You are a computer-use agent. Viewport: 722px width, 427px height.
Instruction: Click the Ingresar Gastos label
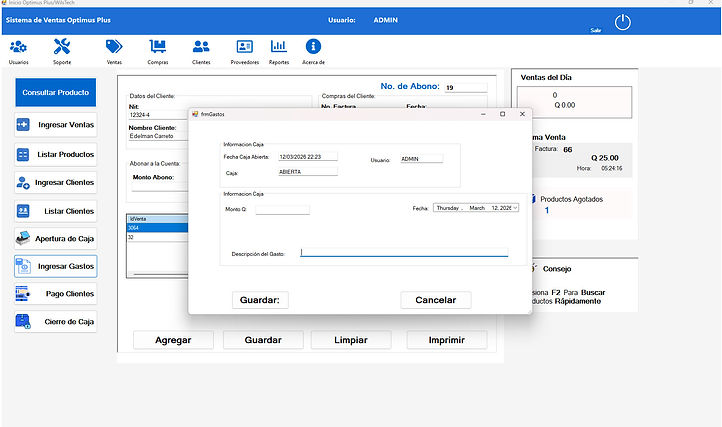[66, 266]
